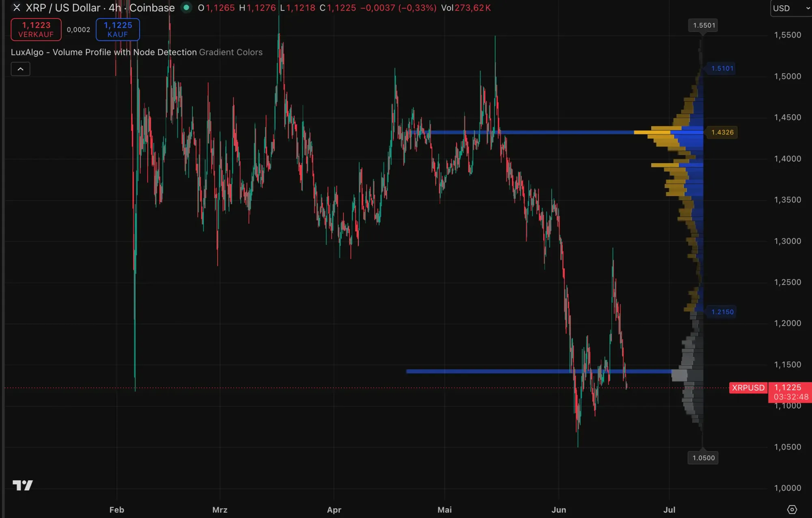The width and height of the screenshot is (812, 518).
Task: Click the red VERKAUF 1,1223 sell button
Action: coord(36,30)
